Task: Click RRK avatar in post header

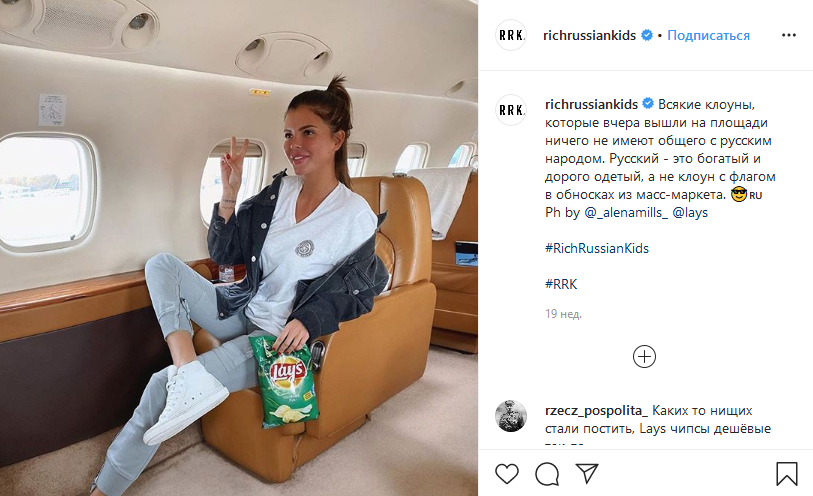Action: [x=511, y=35]
